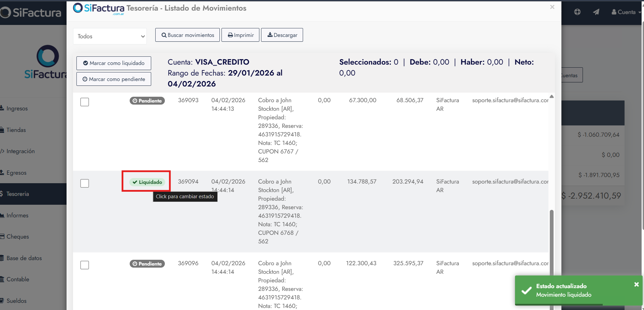Dismiss the Estado actualizado notification
644x310 pixels.
(x=636, y=284)
